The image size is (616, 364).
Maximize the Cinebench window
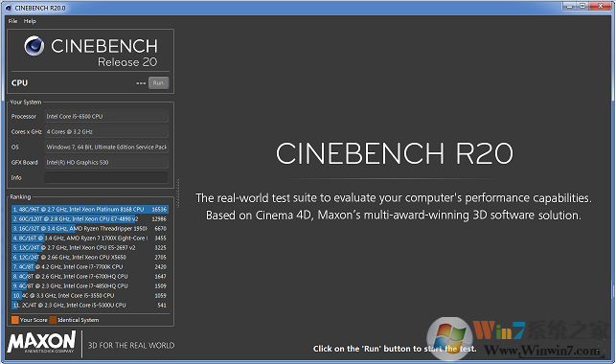coord(582,6)
